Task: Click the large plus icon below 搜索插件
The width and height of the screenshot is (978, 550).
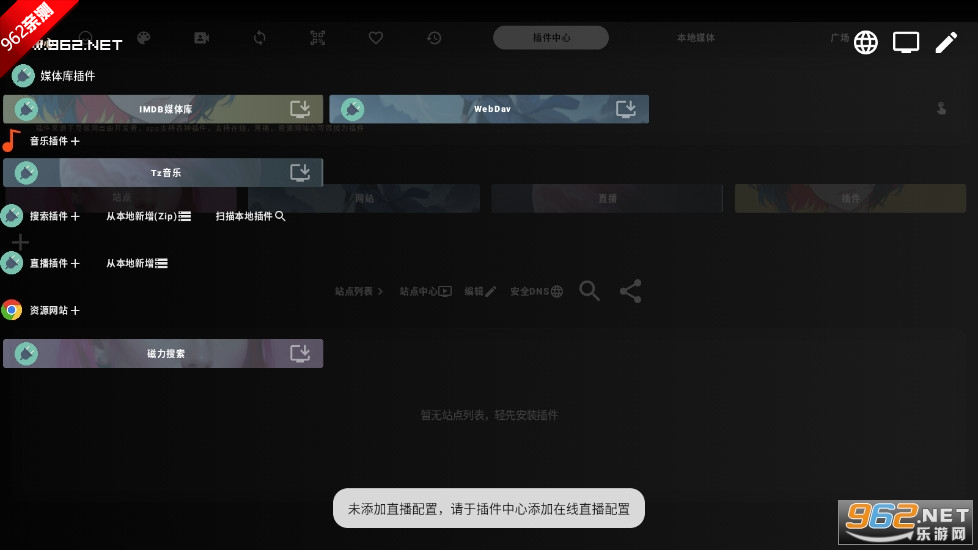Action: (x=20, y=241)
